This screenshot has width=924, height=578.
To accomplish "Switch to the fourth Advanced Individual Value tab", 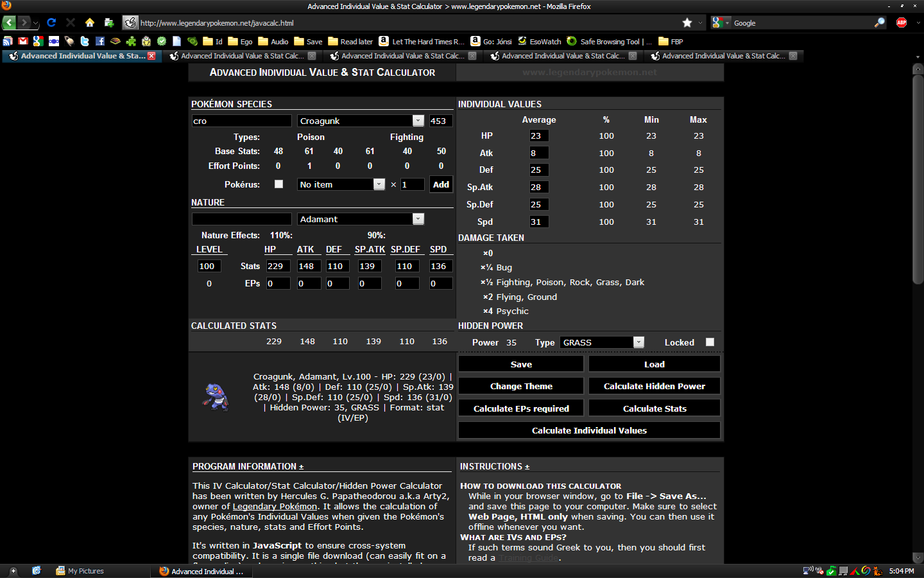I will point(563,56).
